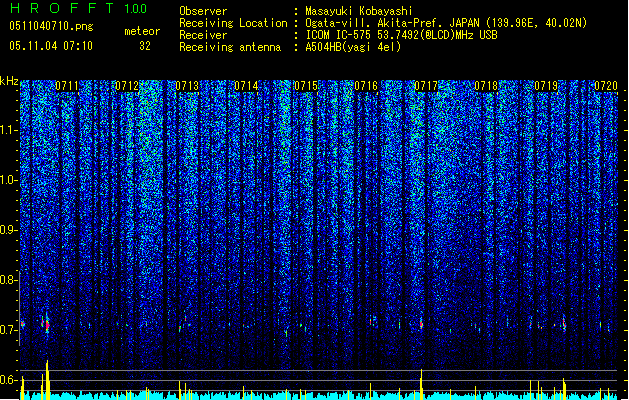Click the tallest yellow peak after 0710
Screen dimensions: 629x400
coord(47,380)
